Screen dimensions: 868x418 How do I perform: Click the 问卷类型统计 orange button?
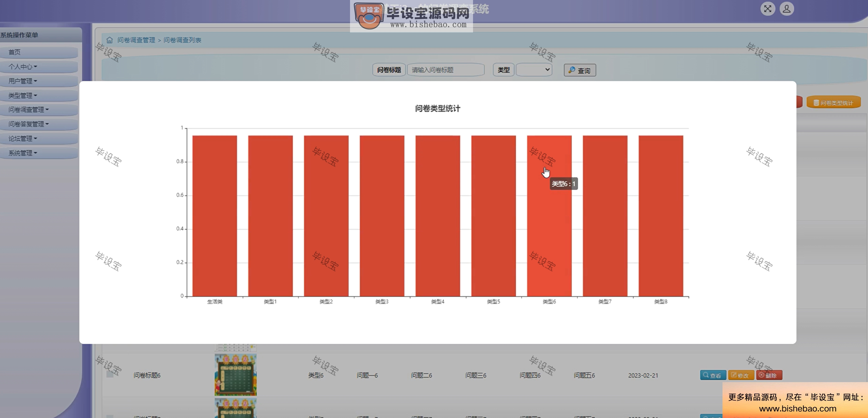(x=833, y=102)
